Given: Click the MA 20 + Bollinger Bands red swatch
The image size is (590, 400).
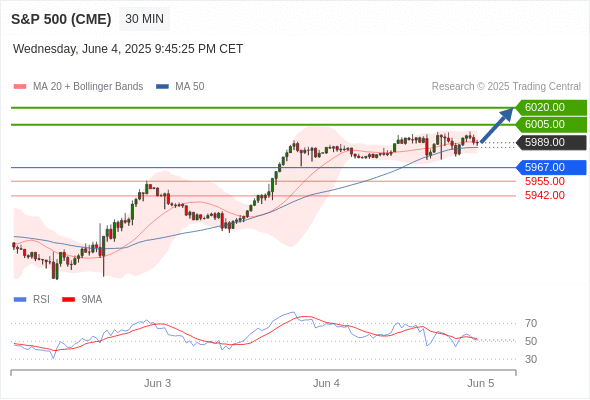Looking at the screenshot, I should [20, 87].
